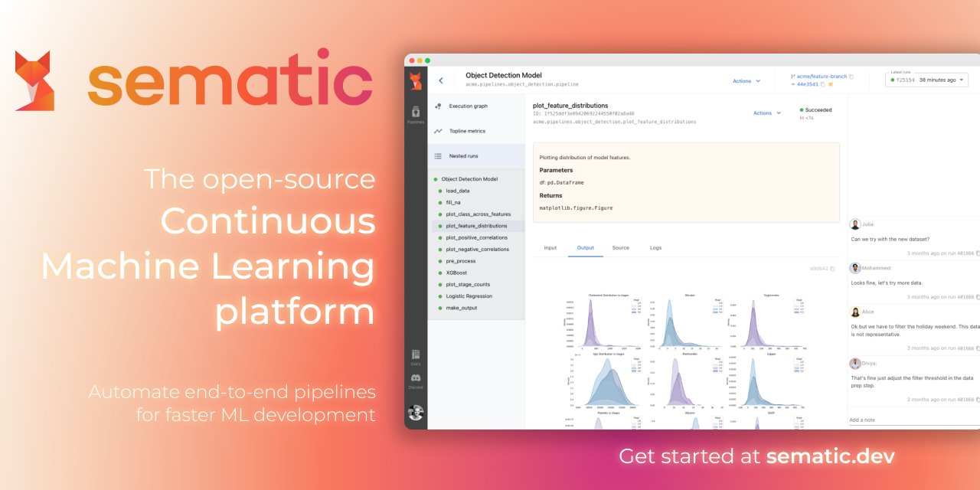Switch to the Logs tab
The width and height of the screenshot is (980, 490).
(x=656, y=248)
